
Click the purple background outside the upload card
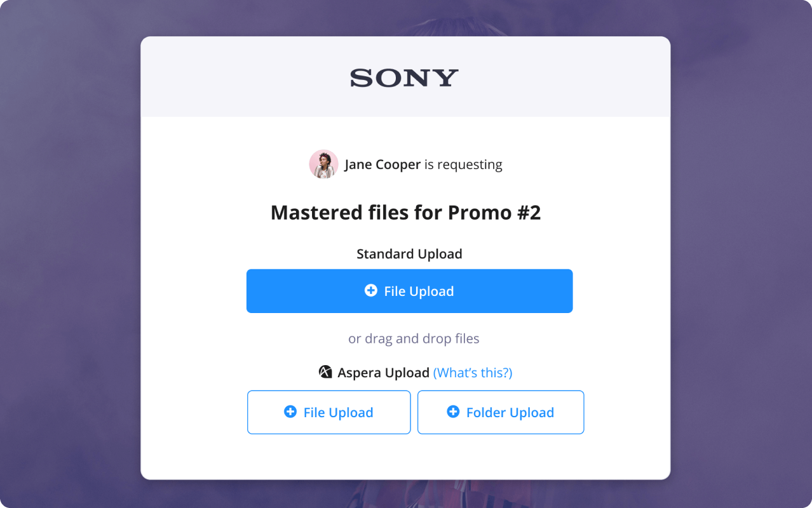(x=70, y=254)
